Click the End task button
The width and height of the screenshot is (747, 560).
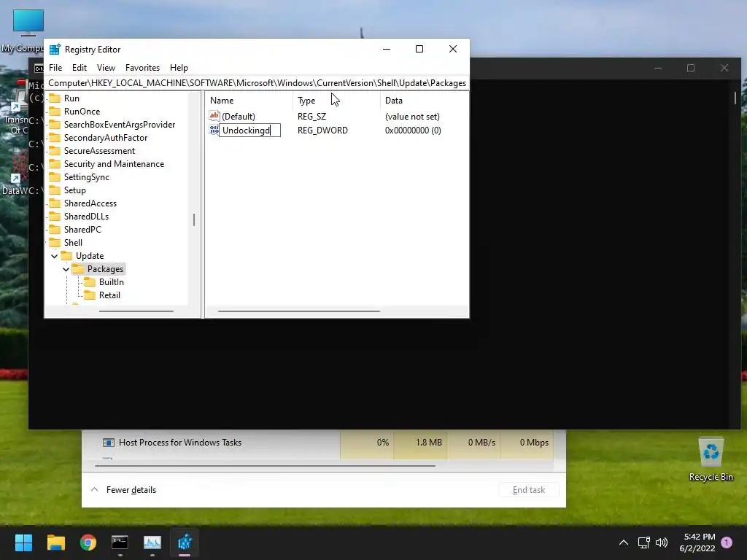pos(529,490)
